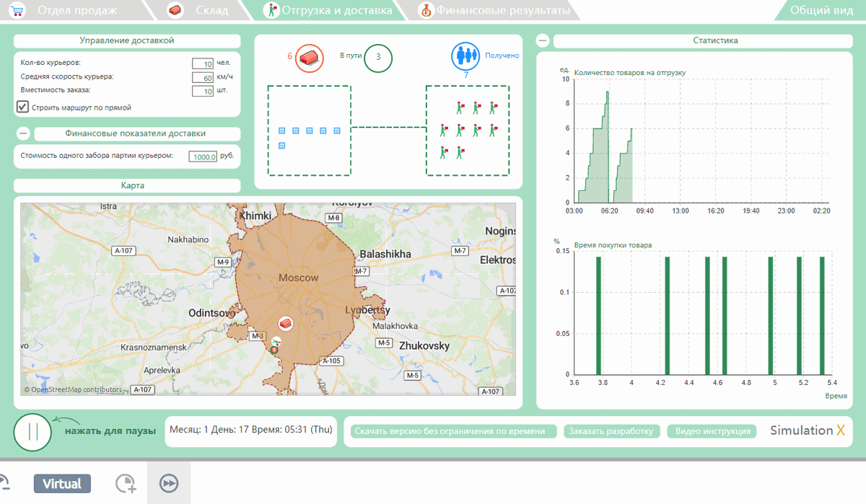866x504 pixels.
Task: Click the courier icon in Отгрузка tab
Action: pos(272,10)
